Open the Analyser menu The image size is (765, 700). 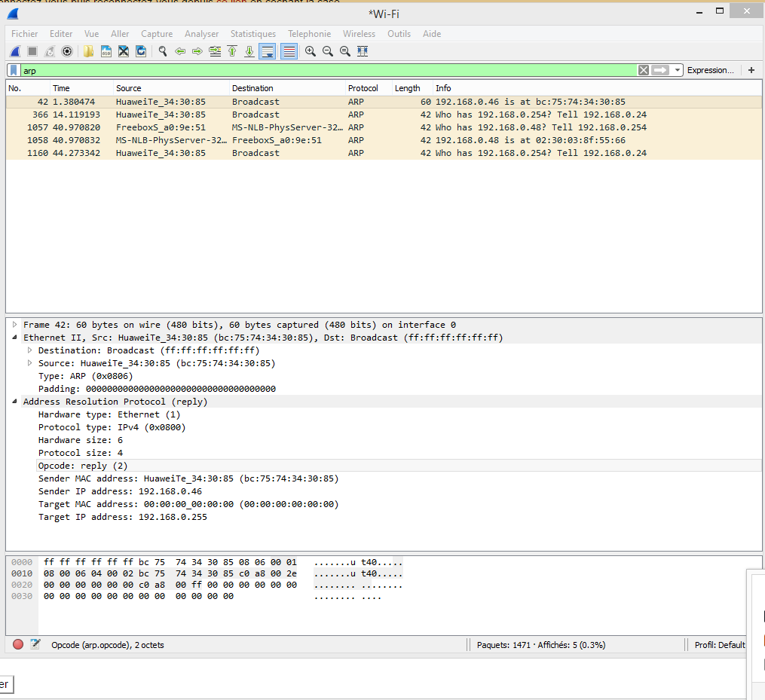(201, 34)
